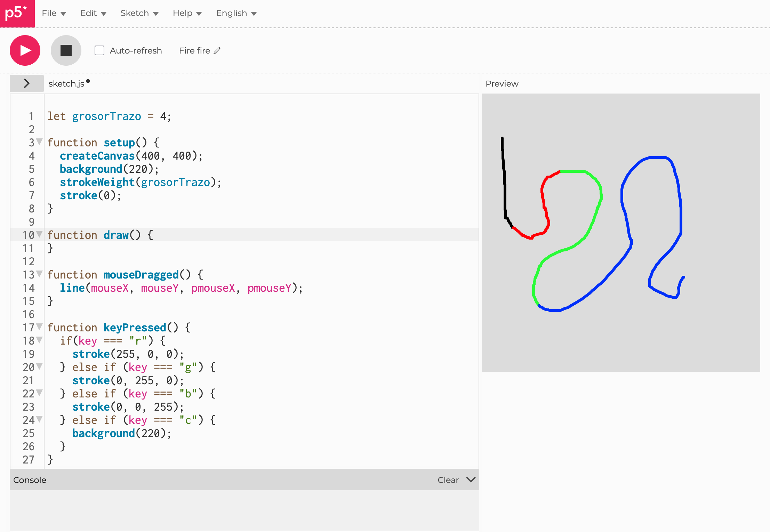Open the Sketch dropdown menu
This screenshot has height=532, width=770.
139,13
